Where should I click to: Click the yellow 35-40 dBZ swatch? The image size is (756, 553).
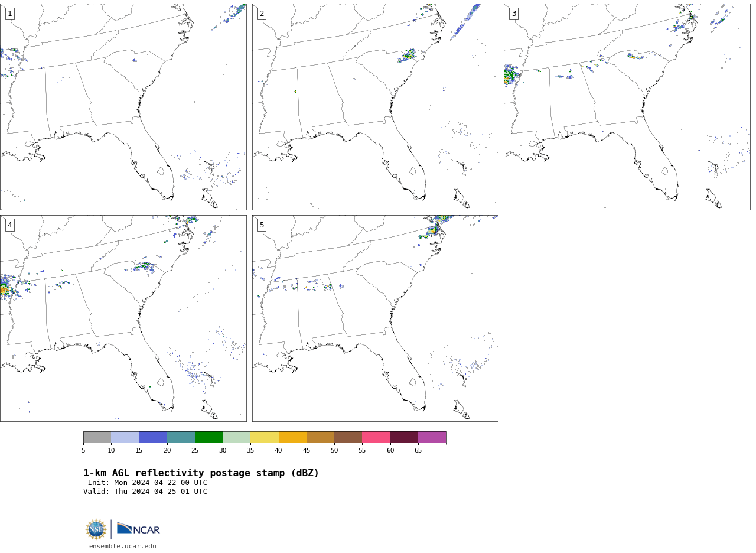point(265,437)
